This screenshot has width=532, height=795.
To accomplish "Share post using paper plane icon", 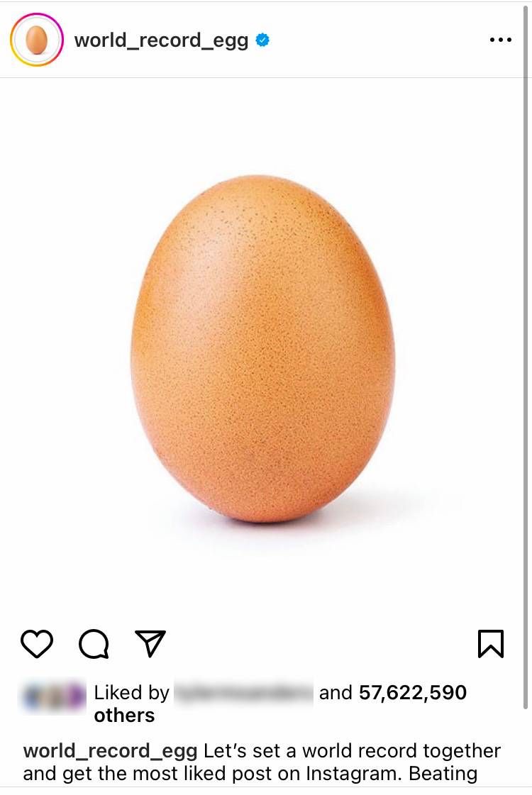I will click(150, 643).
